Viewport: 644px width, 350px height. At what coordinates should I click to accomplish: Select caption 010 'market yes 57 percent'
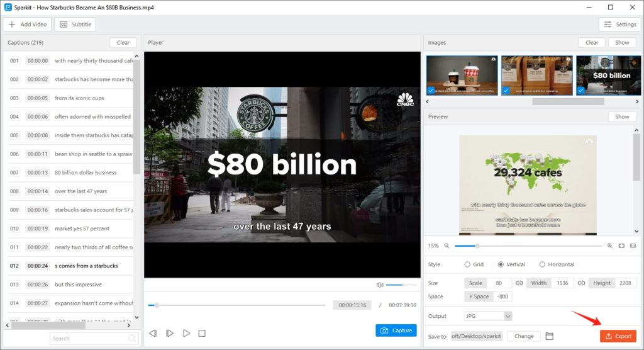[70, 229]
